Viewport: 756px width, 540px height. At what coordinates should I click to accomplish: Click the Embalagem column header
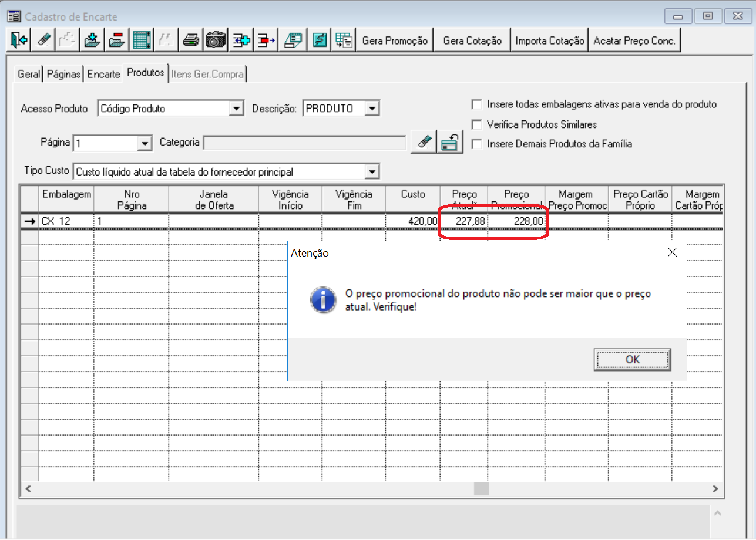(x=66, y=200)
